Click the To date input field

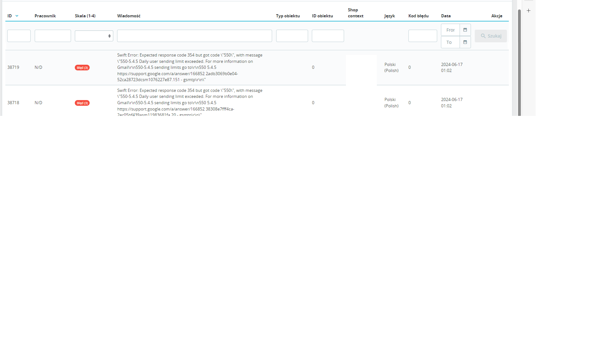[450, 42]
